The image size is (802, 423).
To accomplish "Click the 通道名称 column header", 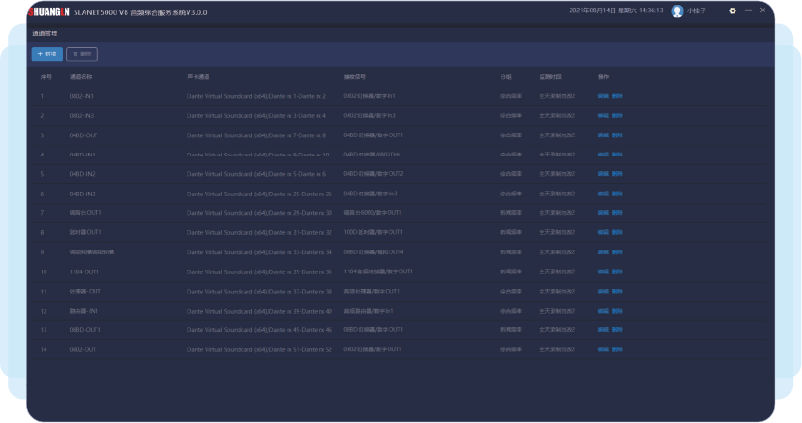I will 81,76.
